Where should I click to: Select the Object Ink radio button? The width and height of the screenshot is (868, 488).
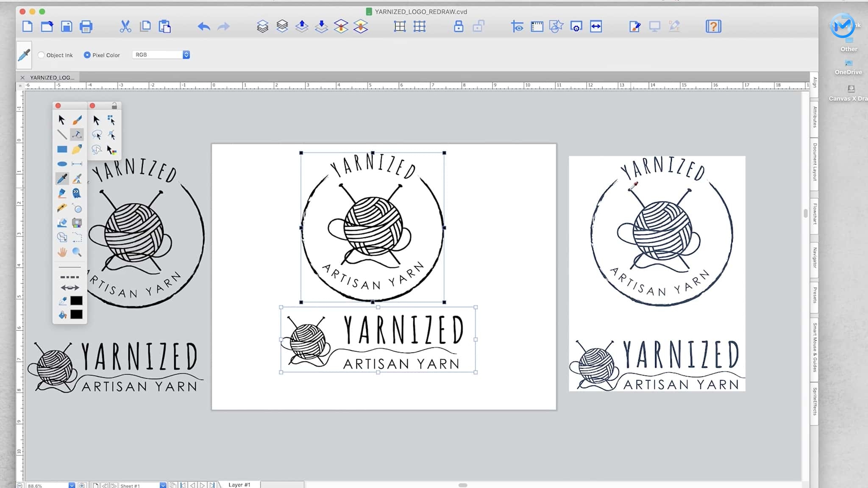point(42,55)
